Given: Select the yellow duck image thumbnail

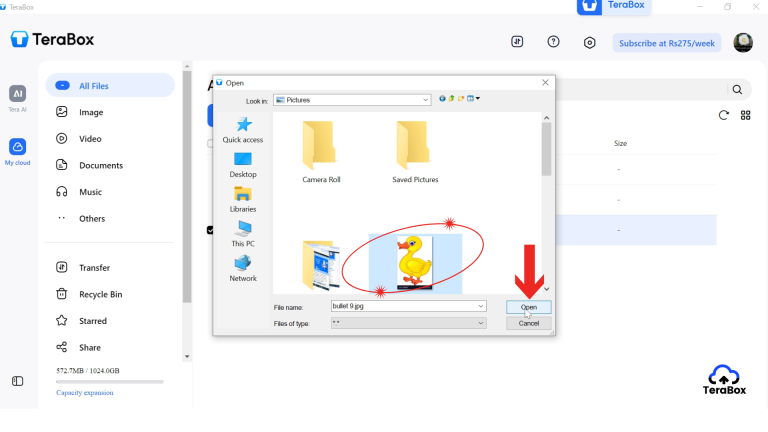Looking at the screenshot, I should click(x=415, y=263).
